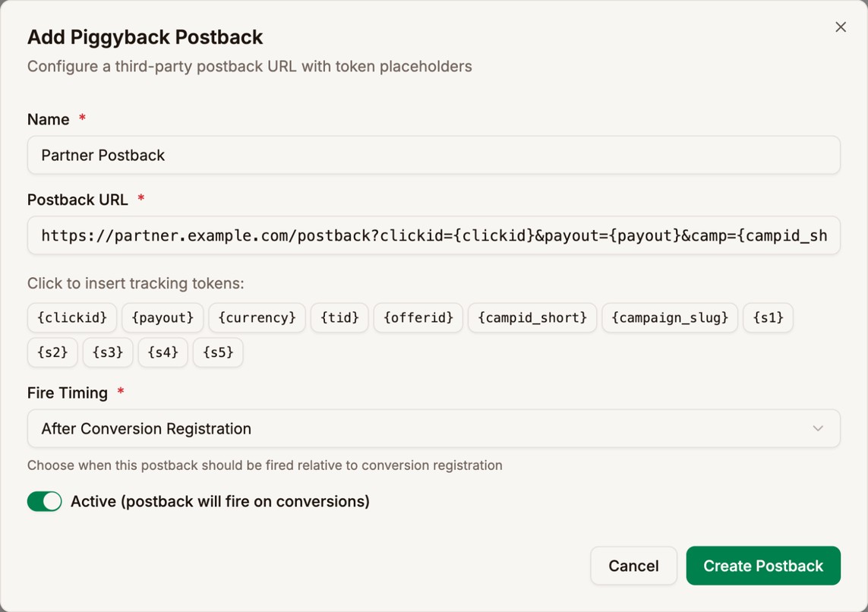Insert the {s1} token
The height and width of the screenshot is (612, 868).
(x=768, y=317)
